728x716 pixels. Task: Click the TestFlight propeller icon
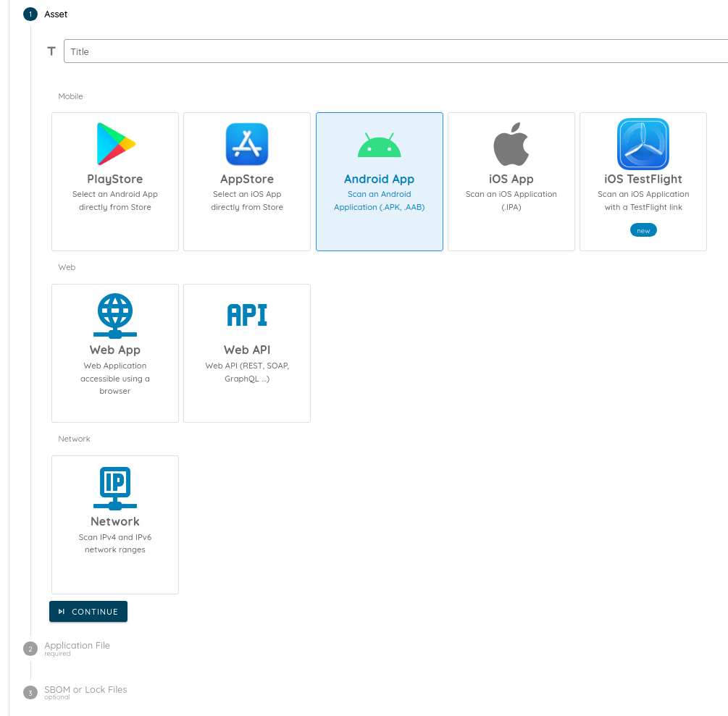643,144
